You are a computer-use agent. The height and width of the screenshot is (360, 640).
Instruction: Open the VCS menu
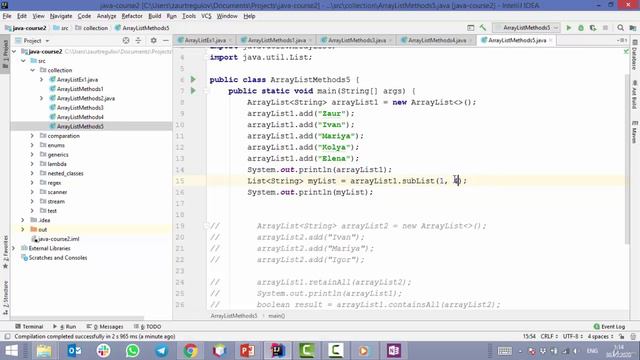pyautogui.click(x=206, y=16)
